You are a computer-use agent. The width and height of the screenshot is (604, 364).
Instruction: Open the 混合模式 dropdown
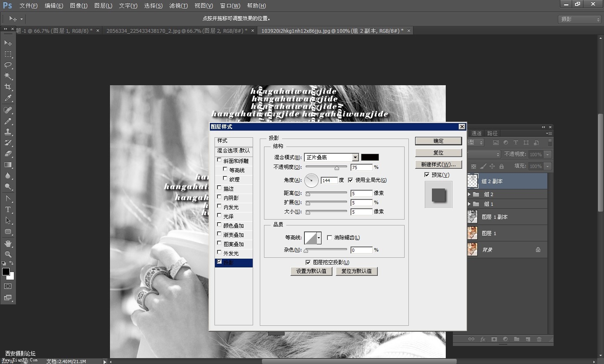[x=355, y=157]
